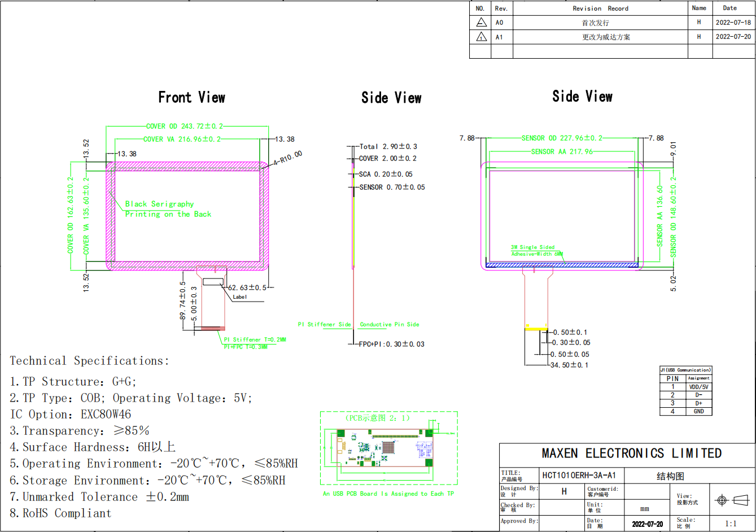Select the "SENSOR 0.70±0.05" thickness label

click(392, 187)
